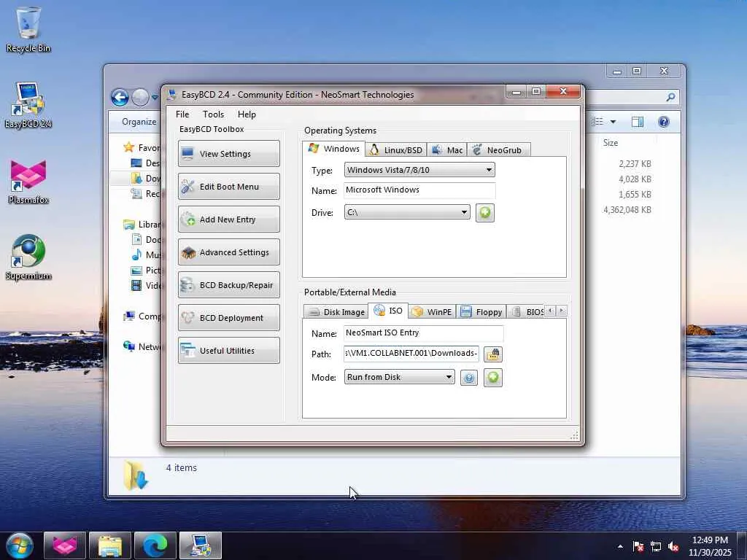Click the help icon next to Mode
The height and width of the screenshot is (560, 747).
(469, 378)
